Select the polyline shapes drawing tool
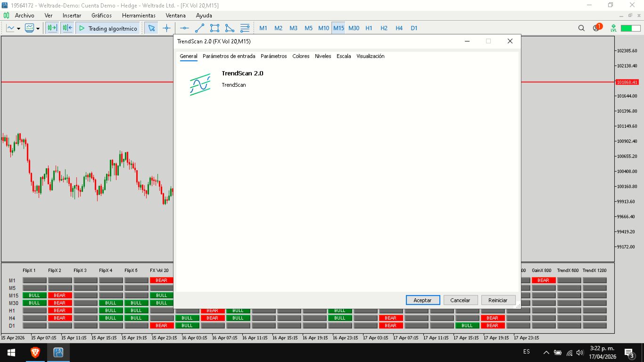 (x=230, y=28)
